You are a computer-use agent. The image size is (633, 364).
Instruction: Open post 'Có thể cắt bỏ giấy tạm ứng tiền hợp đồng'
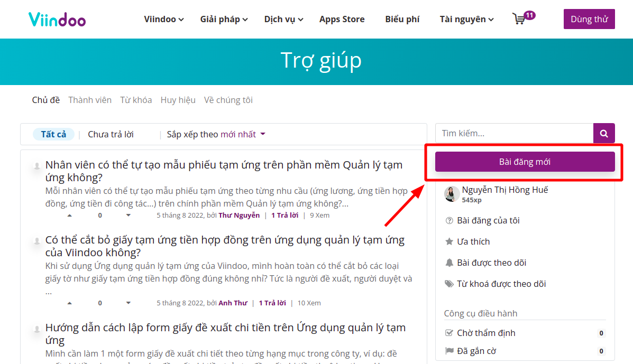(225, 246)
